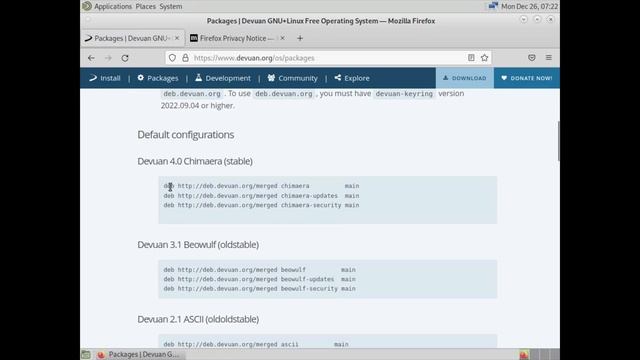640x360 pixels.
Task: Click the Devuan 4.0 Chimaera (stable) heading
Action: (x=195, y=161)
